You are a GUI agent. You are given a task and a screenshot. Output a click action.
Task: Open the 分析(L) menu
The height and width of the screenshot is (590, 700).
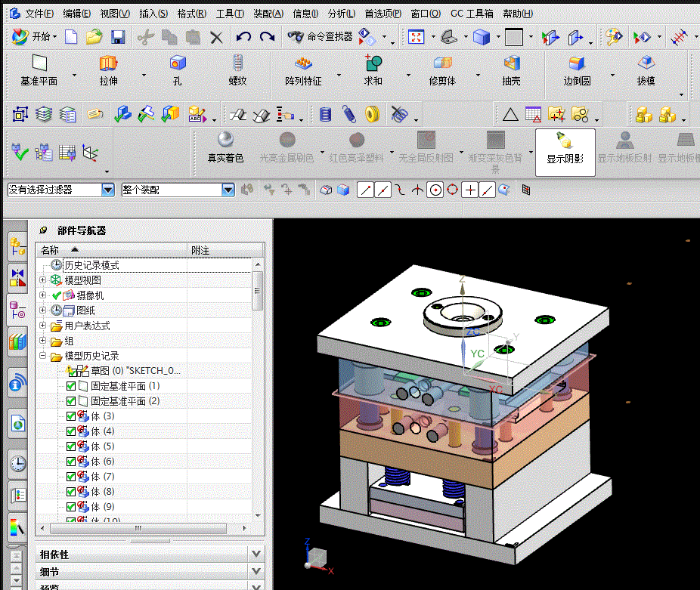coord(342,14)
